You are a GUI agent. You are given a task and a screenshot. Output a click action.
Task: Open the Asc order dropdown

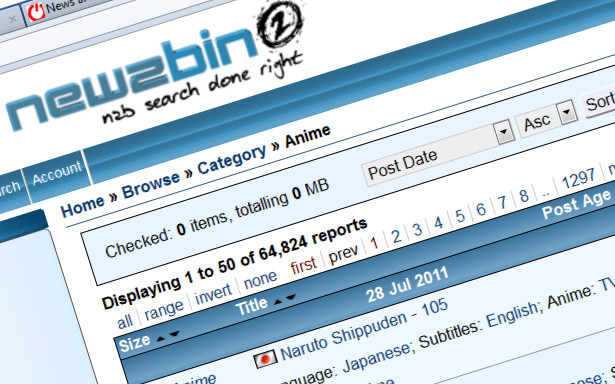[566, 112]
